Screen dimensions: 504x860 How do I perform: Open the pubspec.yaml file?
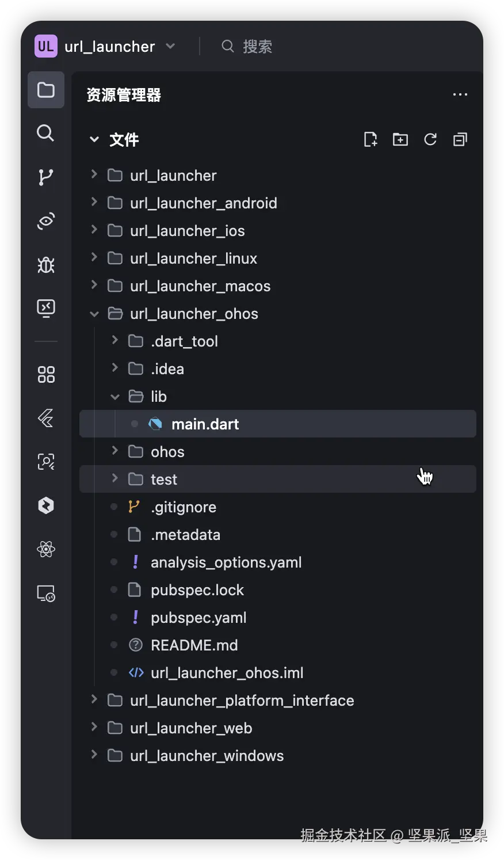click(x=198, y=618)
